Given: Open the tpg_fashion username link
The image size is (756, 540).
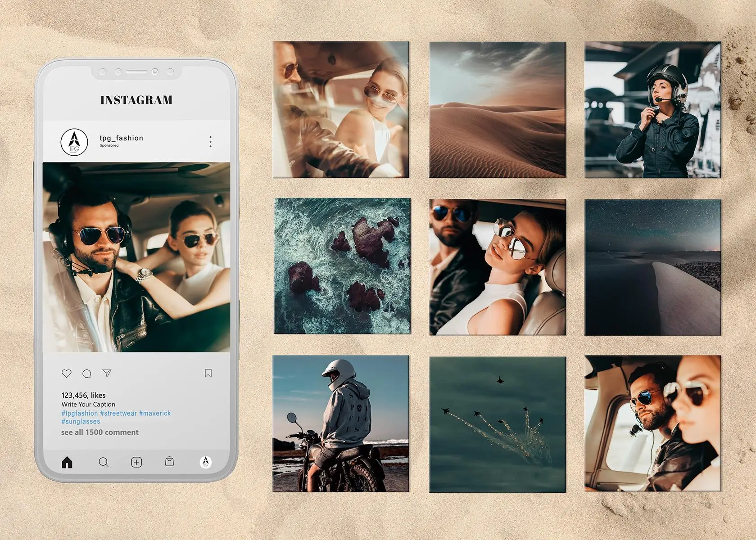Looking at the screenshot, I should pos(121,138).
